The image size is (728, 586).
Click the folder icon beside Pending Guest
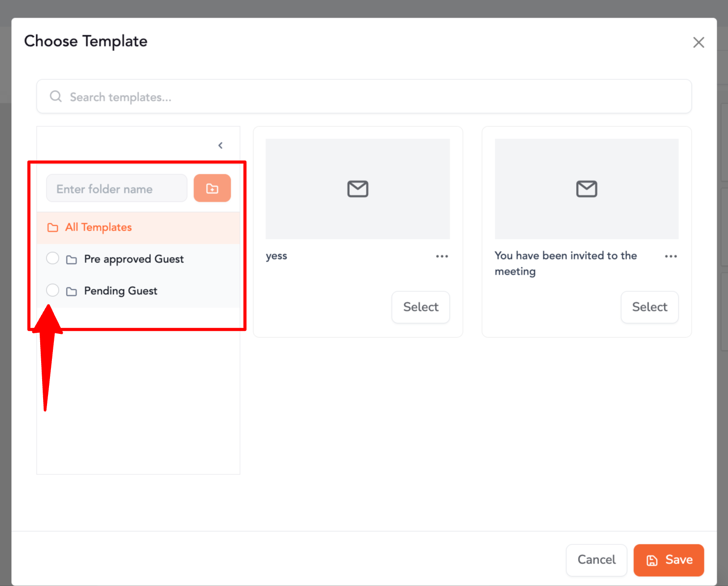click(72, 292)
